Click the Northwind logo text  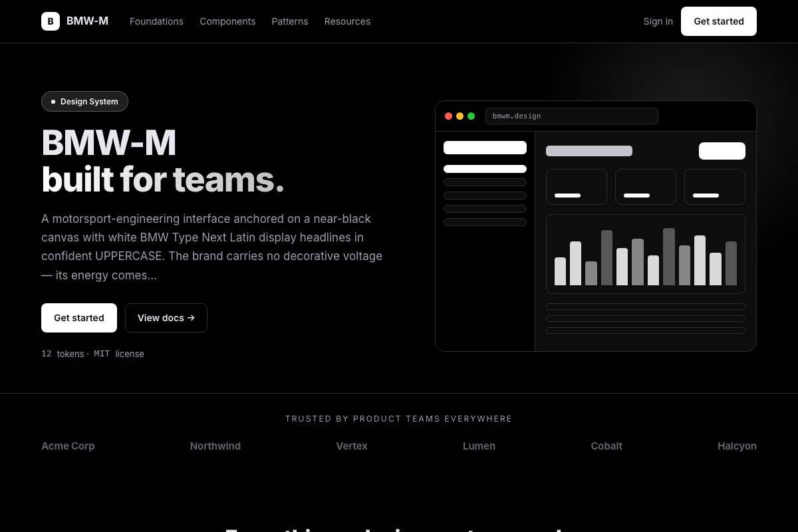[x=215, y=446]
